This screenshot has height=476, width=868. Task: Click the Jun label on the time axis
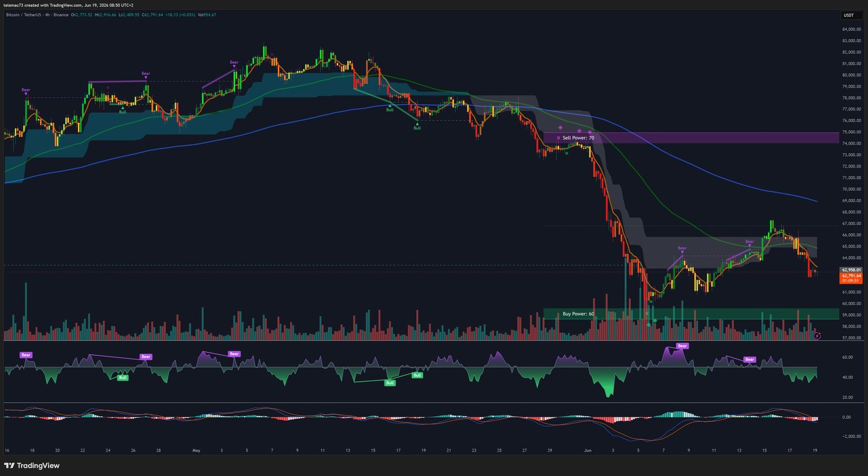tap(588, 451)
